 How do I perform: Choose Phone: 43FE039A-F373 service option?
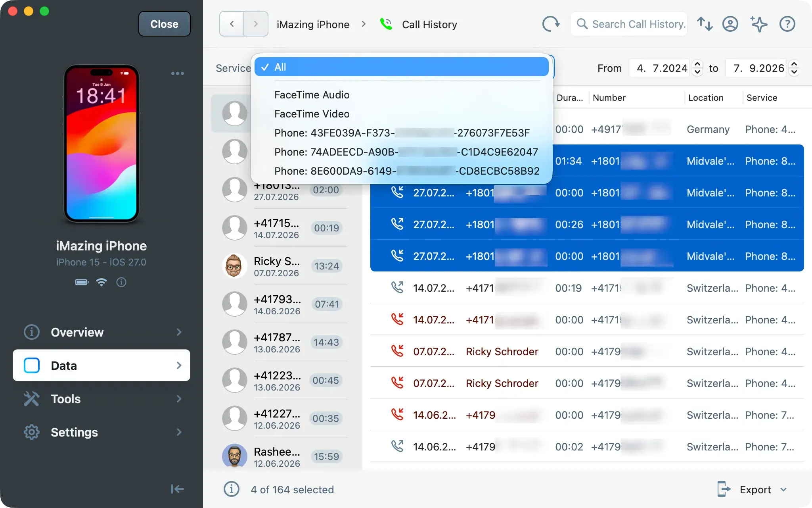tap(402, 133)
